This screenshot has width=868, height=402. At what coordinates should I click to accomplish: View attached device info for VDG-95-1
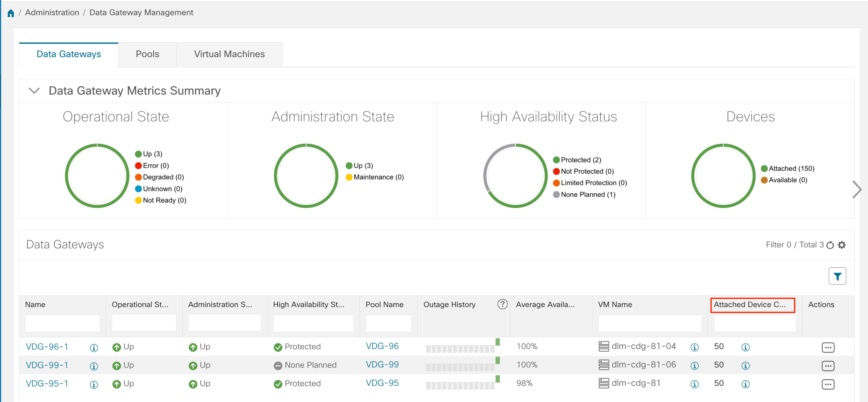click(x=745, y=384)
